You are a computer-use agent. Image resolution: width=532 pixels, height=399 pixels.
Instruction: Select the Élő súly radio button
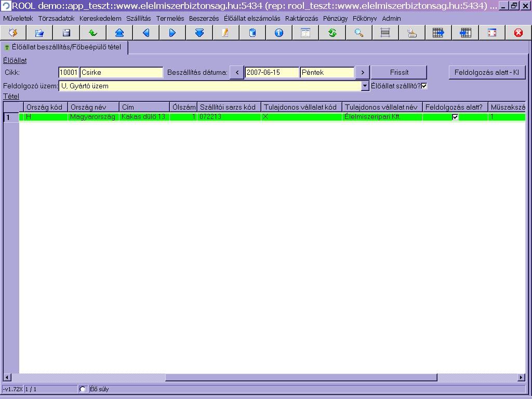coord(83,389)
